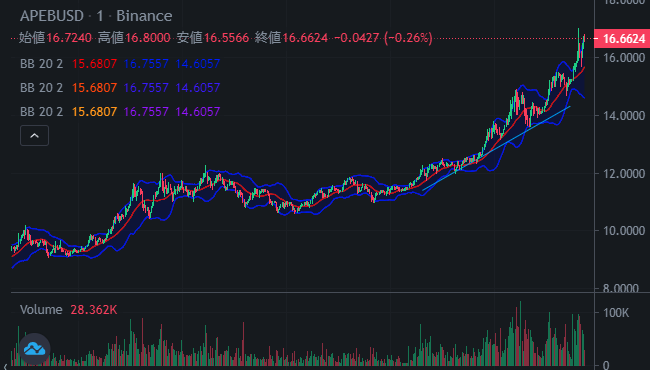Click the 始値16.7240 open value
This screenshot has height=370, width=650.
(56, 38)
